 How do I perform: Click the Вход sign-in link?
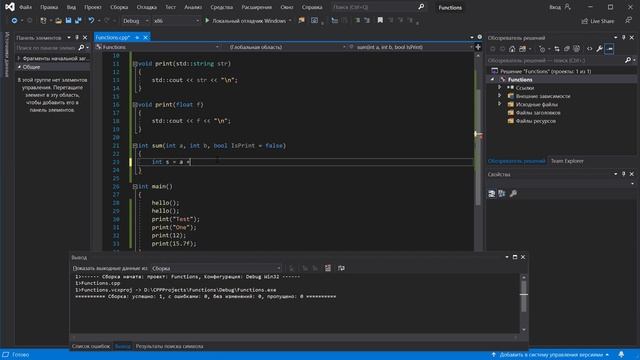pos(555,7)
